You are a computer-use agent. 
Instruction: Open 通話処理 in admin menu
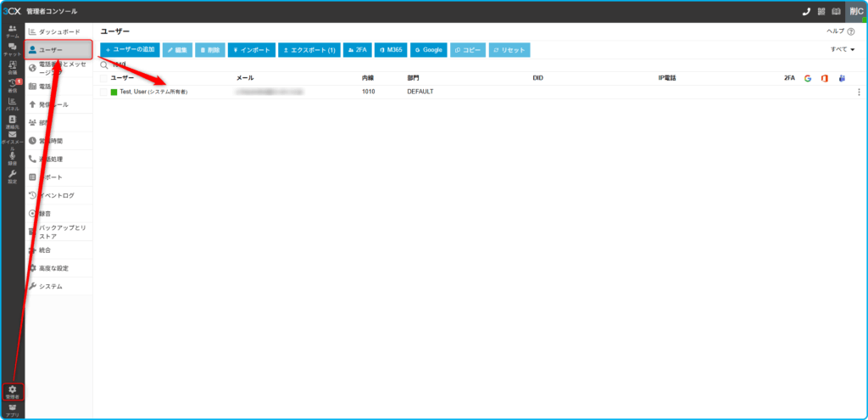[x=58, y=159]
